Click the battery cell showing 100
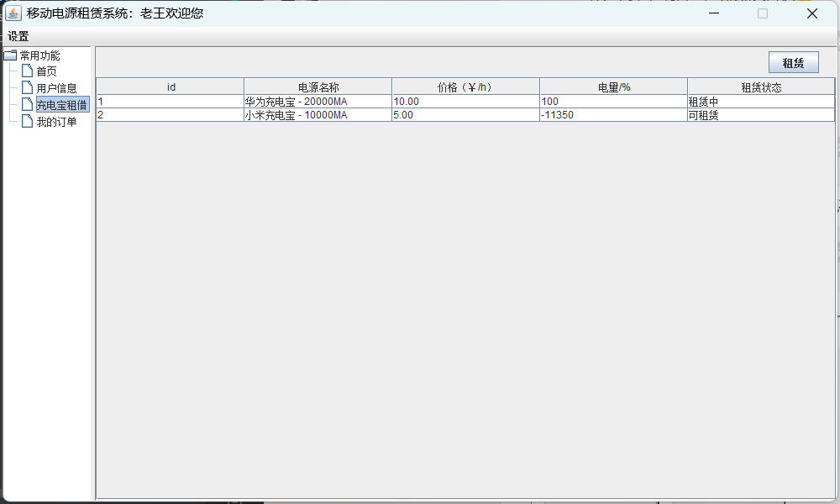Screen dimensions: 840x504 pos(614,102)
